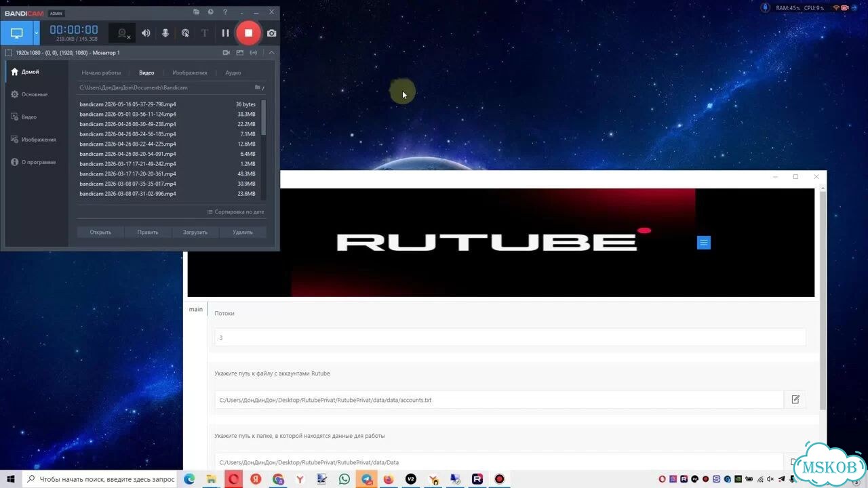Switch to the Начало работы tab
The height and width of the screenshot is (488, 868).
coord(101,73)
